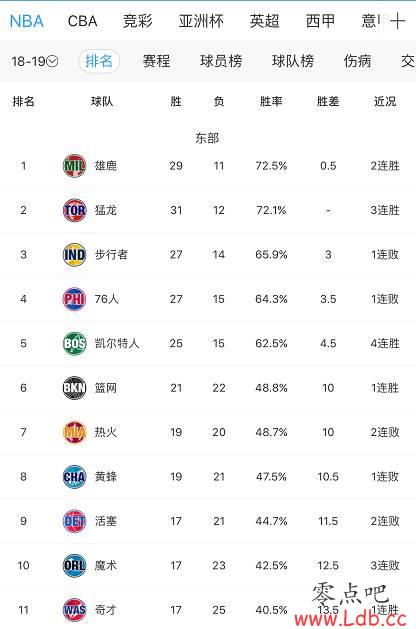Open the Nets BKN team logo
Image resolution: width=416 pixels, height=629 pixels.
[x=75, y=388]
